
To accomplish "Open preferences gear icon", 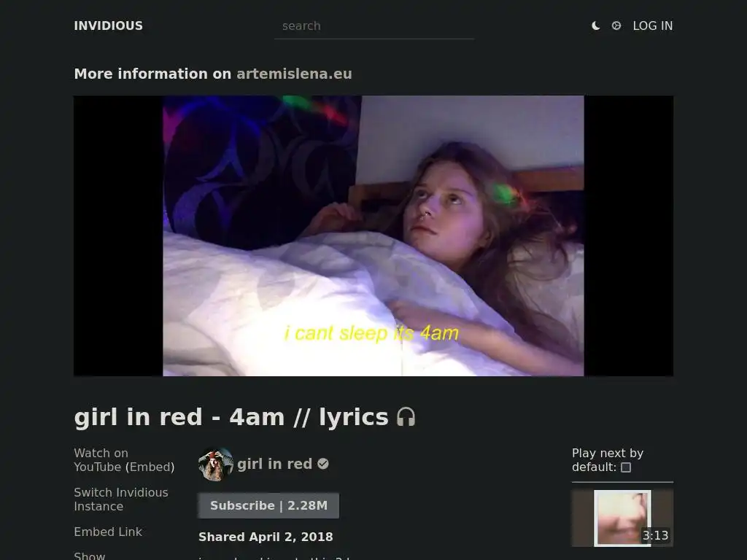I will click(616, 26).
